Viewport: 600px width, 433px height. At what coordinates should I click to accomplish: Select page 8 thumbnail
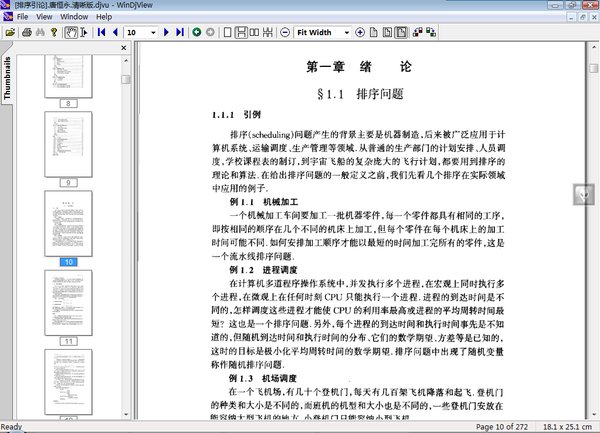(68, 76)
